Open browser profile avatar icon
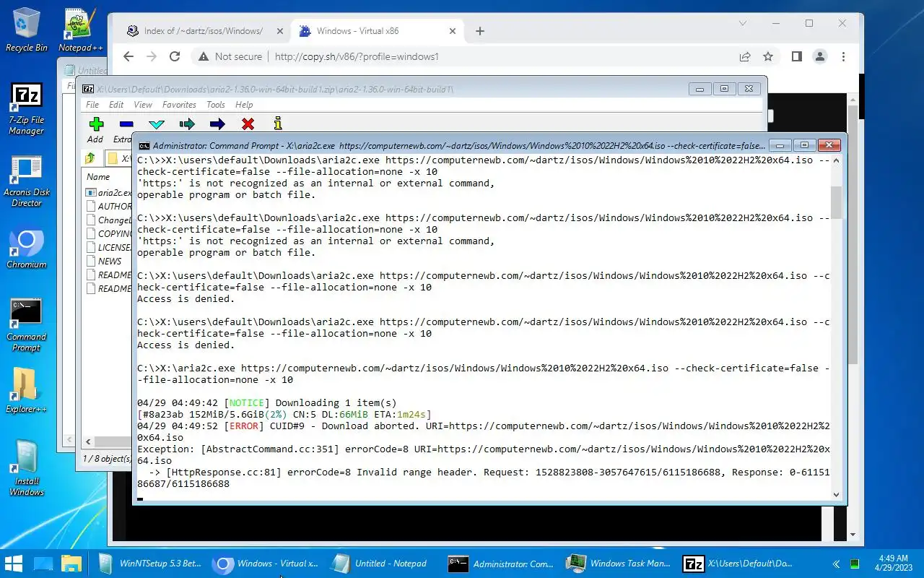Viewport: 924px width, 578px height. pyautogui.click(x=820, y=56)
